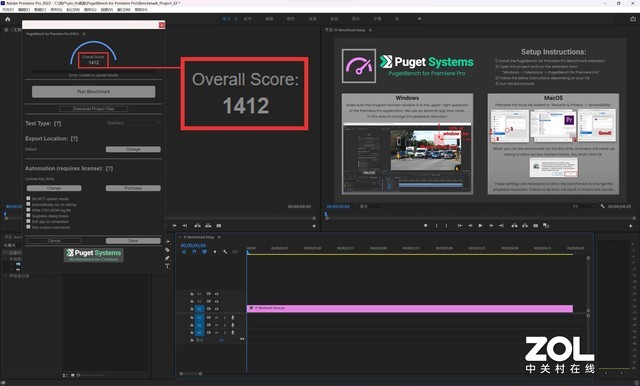Toggle Linked Selection in timeline
The height and width of the screenshot is (386, 640).
coord(204,252)
